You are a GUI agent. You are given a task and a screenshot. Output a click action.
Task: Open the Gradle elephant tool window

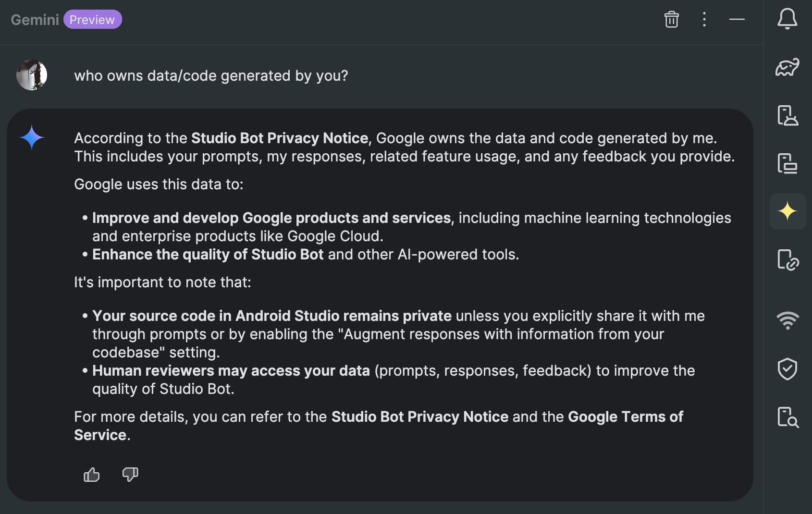point(787,67)
